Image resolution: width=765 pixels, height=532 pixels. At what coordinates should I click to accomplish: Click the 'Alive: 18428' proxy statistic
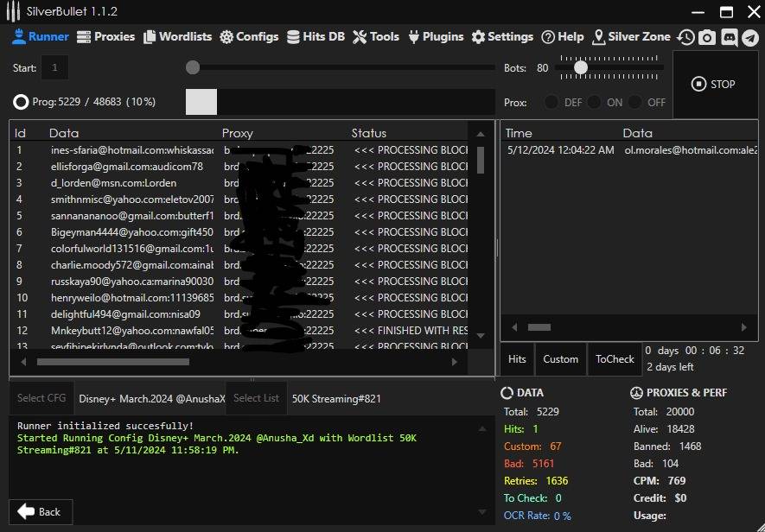664,429
